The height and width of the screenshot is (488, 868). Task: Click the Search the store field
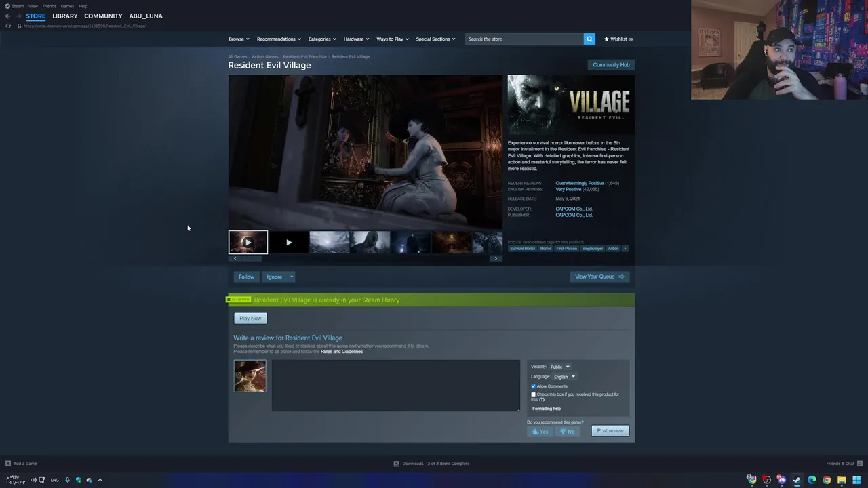tap(524, 39)
